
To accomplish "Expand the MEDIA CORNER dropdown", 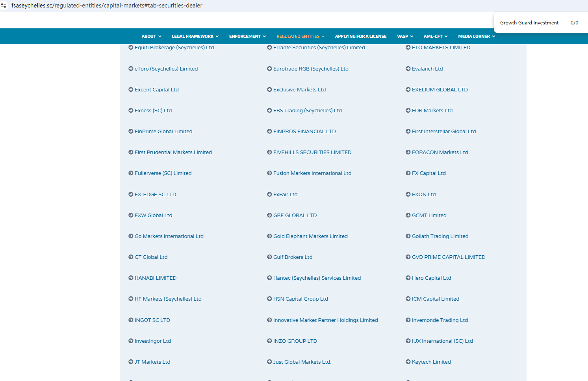I will (477, 36).
